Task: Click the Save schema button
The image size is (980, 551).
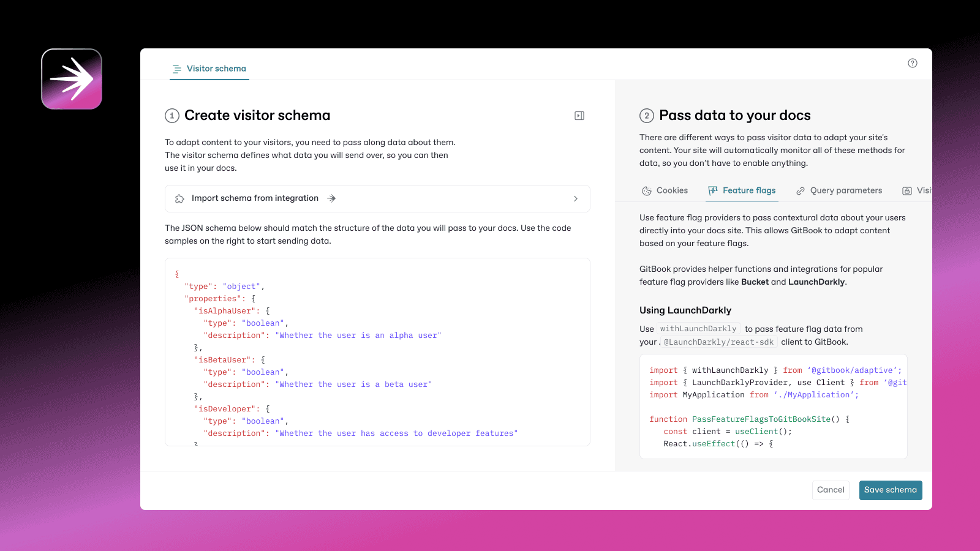Action: click(x=891, y=490)
